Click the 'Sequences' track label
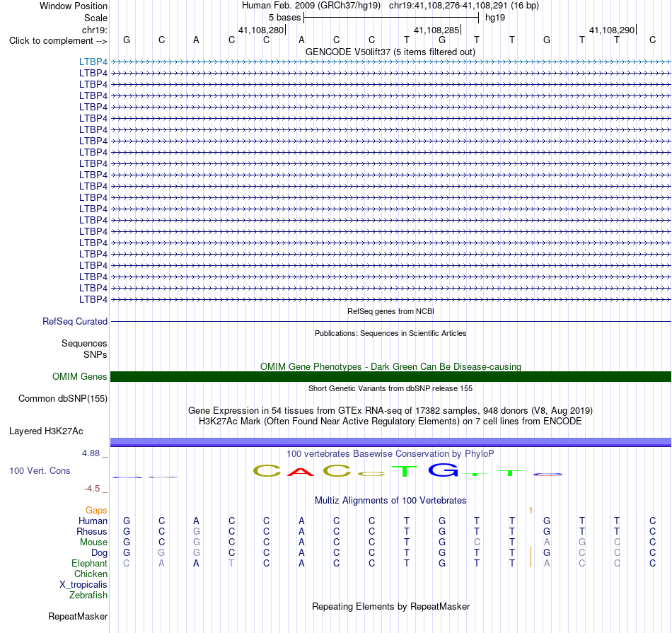The image size is (672, 633). (84, 343)
